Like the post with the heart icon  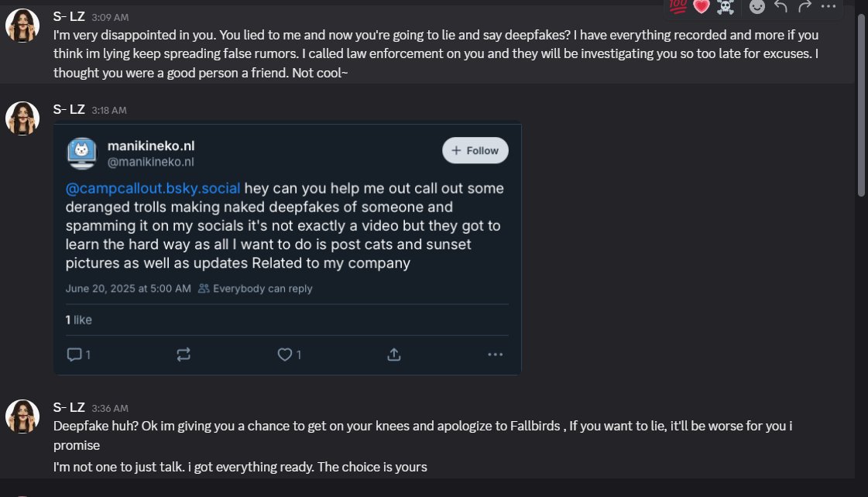284,355
